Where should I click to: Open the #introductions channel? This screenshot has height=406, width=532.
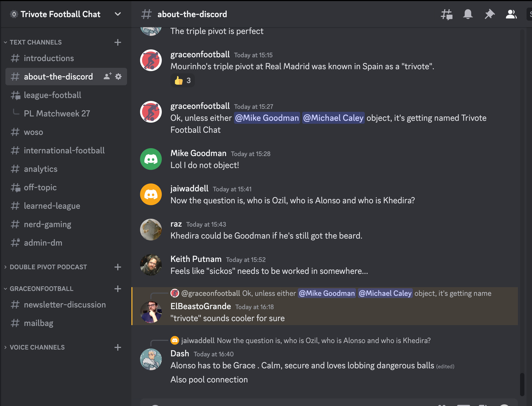[49, 58]
